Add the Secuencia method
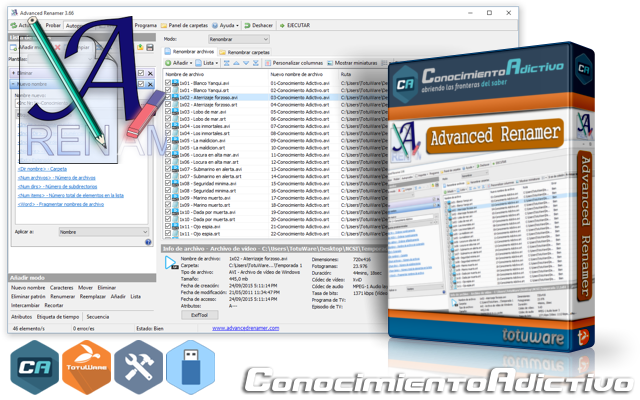The width and height of the screenshot is (640, 400). pyautogui.click(x=98, y=317)
